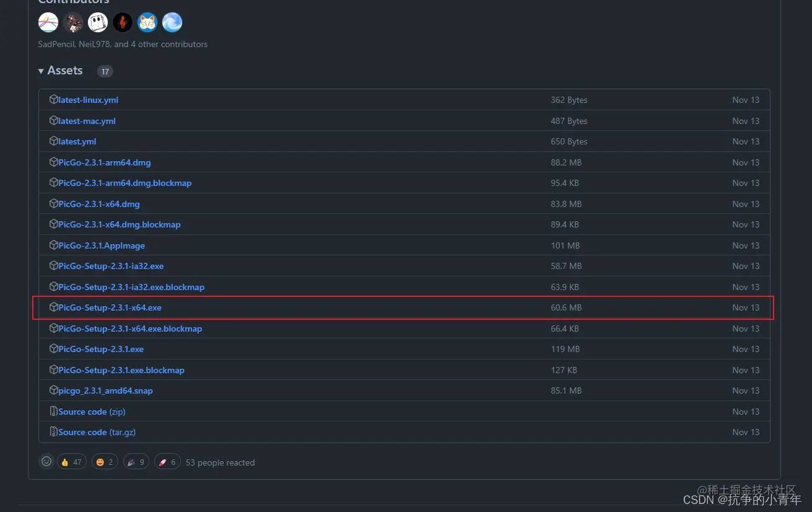Select '362 Bytes' size text
Screen dimensions: 812x512
pyautogui.click(x=569, y=100)
